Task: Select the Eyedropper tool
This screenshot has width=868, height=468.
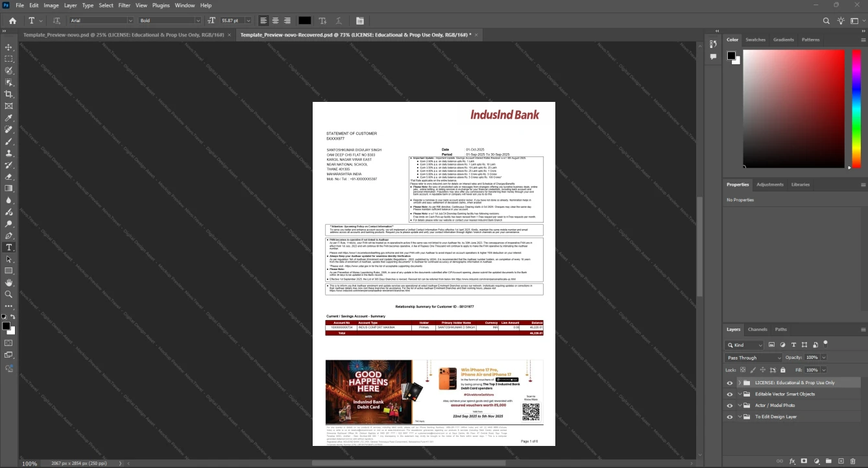Action: coord(9,118)
